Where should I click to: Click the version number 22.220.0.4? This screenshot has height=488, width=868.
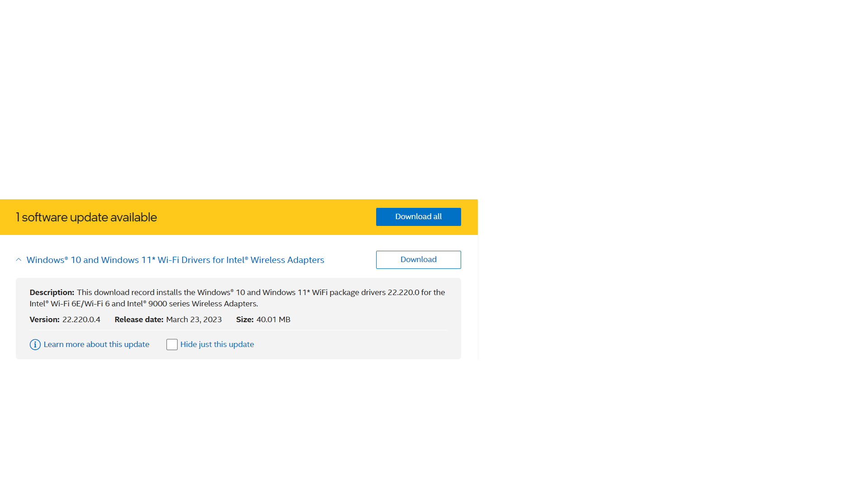(x=81, y=319)
